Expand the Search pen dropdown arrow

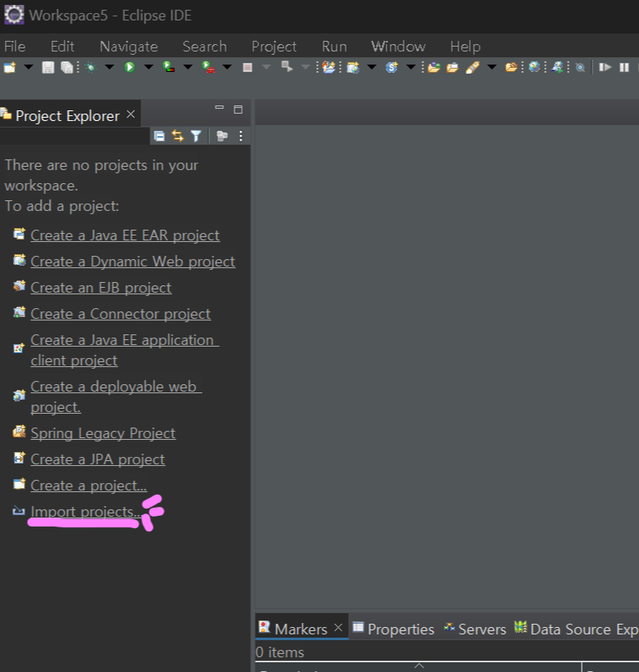coord(492,67)
